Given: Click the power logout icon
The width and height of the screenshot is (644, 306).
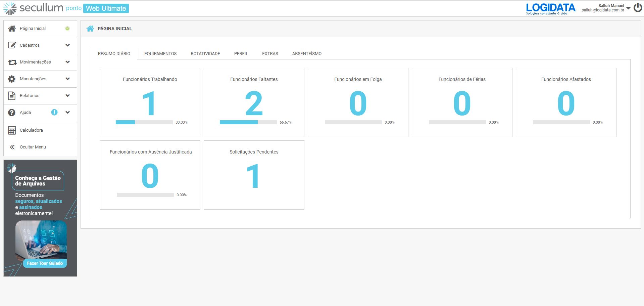Looking at the screenshot, I should point(638,8).
